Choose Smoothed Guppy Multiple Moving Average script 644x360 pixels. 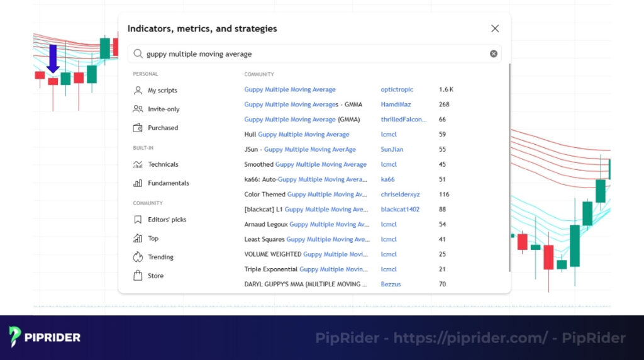pyautogui.click(x=305, y=164)
